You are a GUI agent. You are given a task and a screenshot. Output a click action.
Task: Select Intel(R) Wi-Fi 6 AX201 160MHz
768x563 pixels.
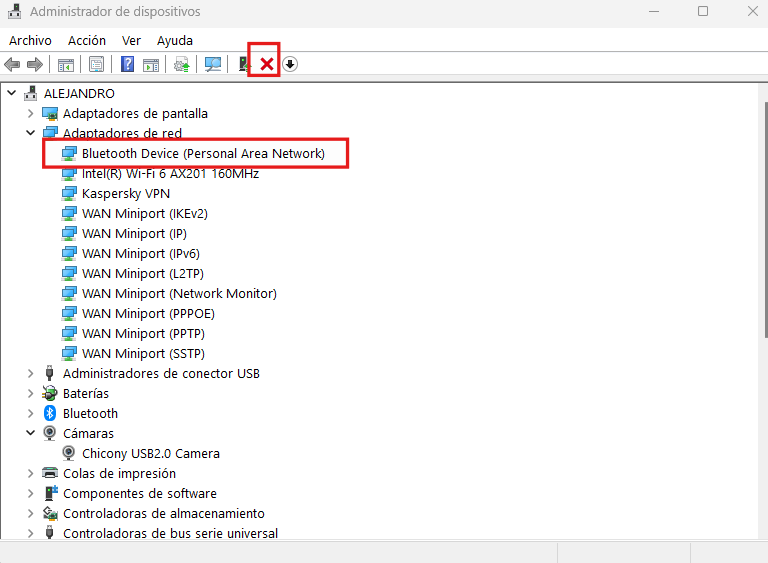170,173
